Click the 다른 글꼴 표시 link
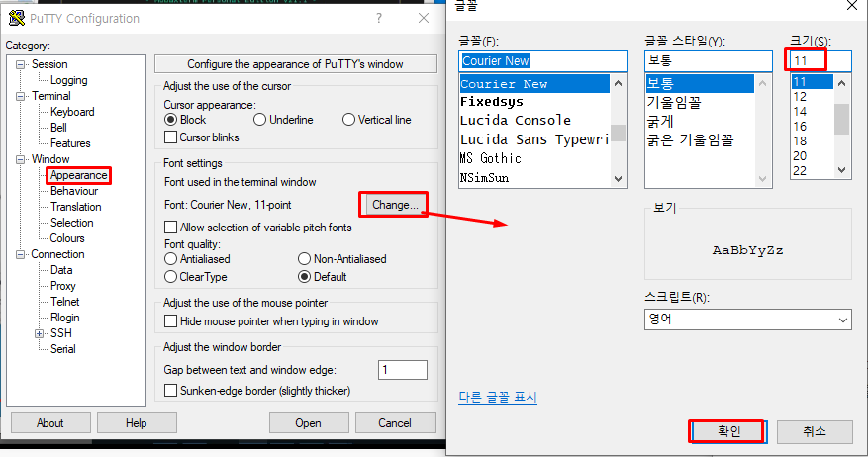 click(x=498, y=398)
